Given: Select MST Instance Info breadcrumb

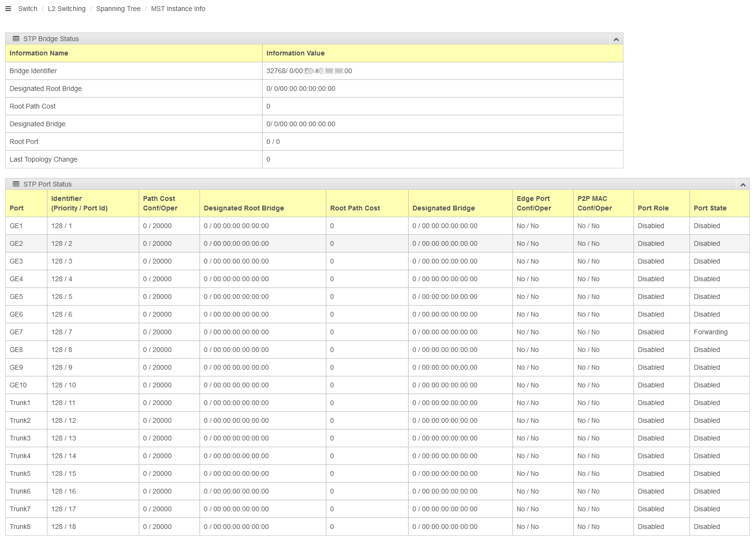Looking at the screenshot, I should [x=178, y=9].
